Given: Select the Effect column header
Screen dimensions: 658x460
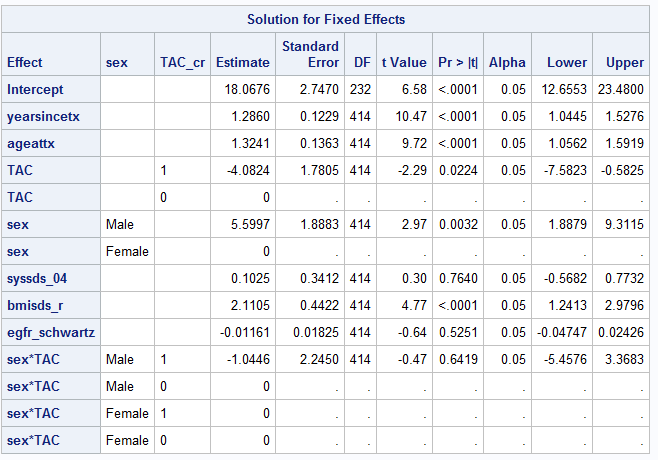Looking at the screenshot, I should [25, 63].
